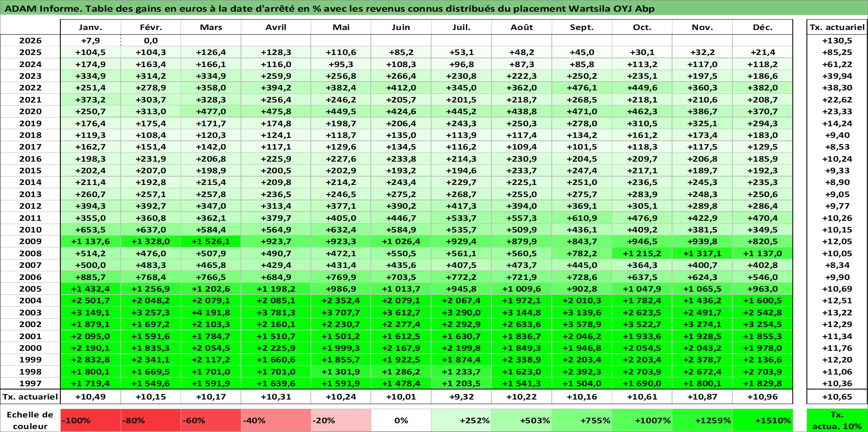The image size is (868, 432).
Task: Click the +118,2 cell for Déc. 2024
Action: 763,64
